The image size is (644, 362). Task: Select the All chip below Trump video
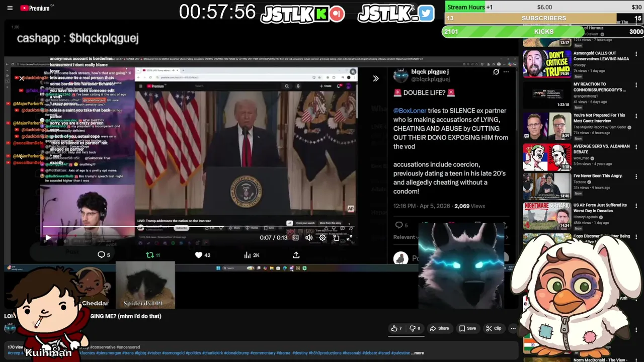[x=289, y=223]
